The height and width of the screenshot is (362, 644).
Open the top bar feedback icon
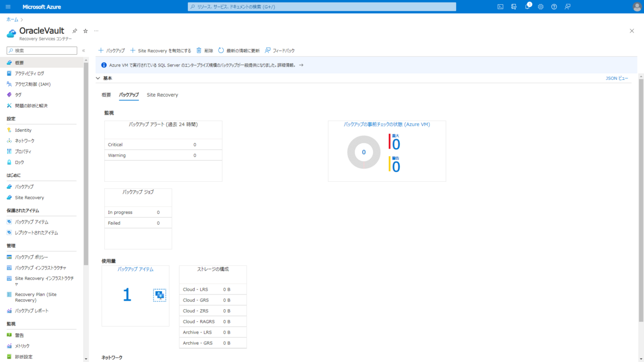[567, 6]
